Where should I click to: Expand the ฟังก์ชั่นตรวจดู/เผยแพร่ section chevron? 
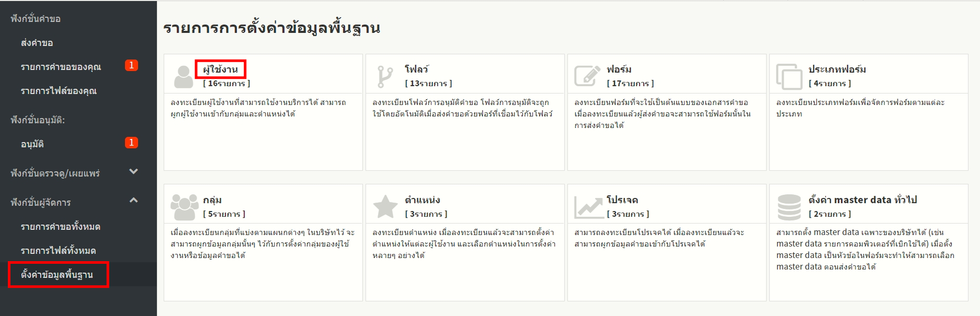pos(133,171)
